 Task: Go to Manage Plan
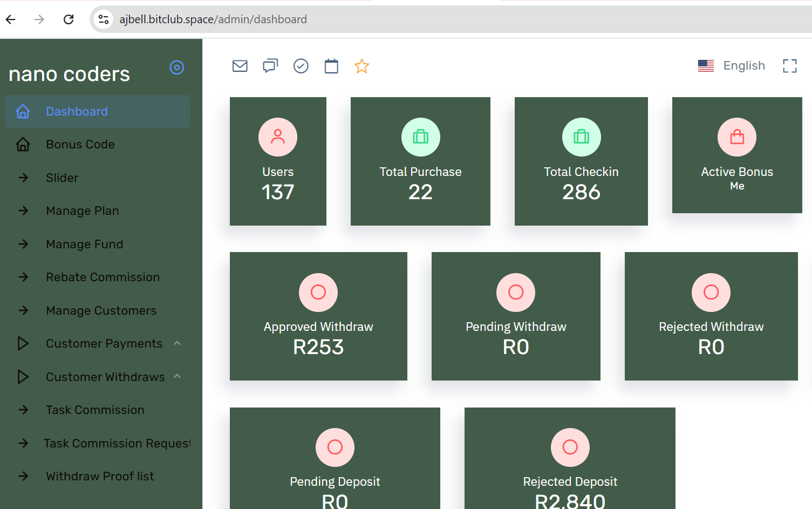coord(83,211)
